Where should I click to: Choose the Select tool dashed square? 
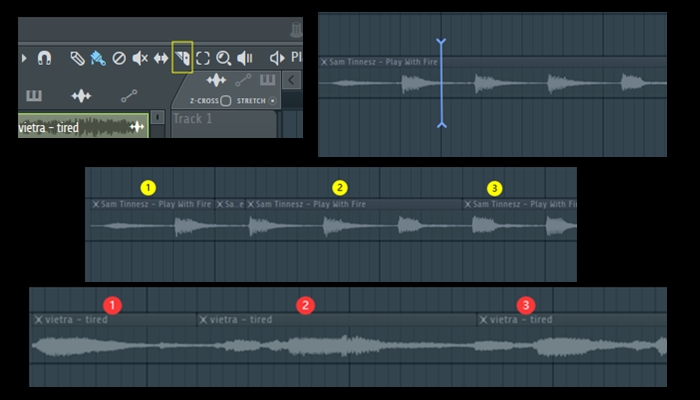click(x=203, y=58)
